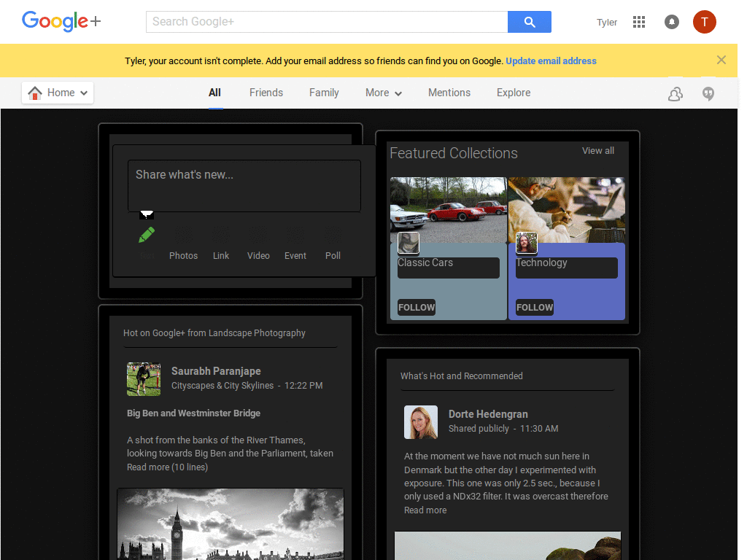
Task: Expand the Home dropdown chevron
Action: (x=84, y=93)
